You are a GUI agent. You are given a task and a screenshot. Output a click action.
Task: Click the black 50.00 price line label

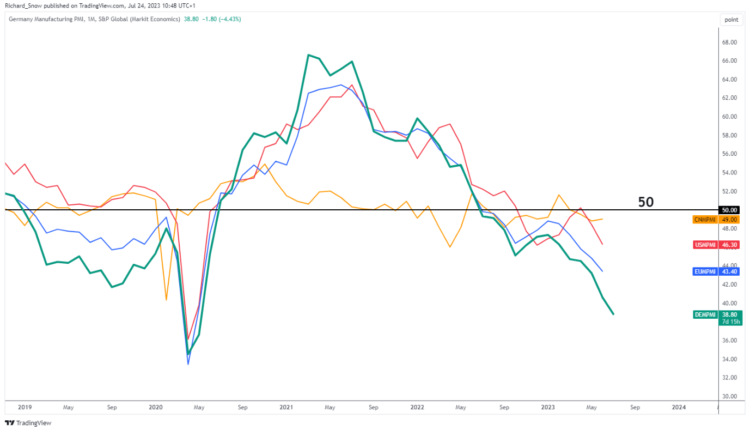pos(729,210)
